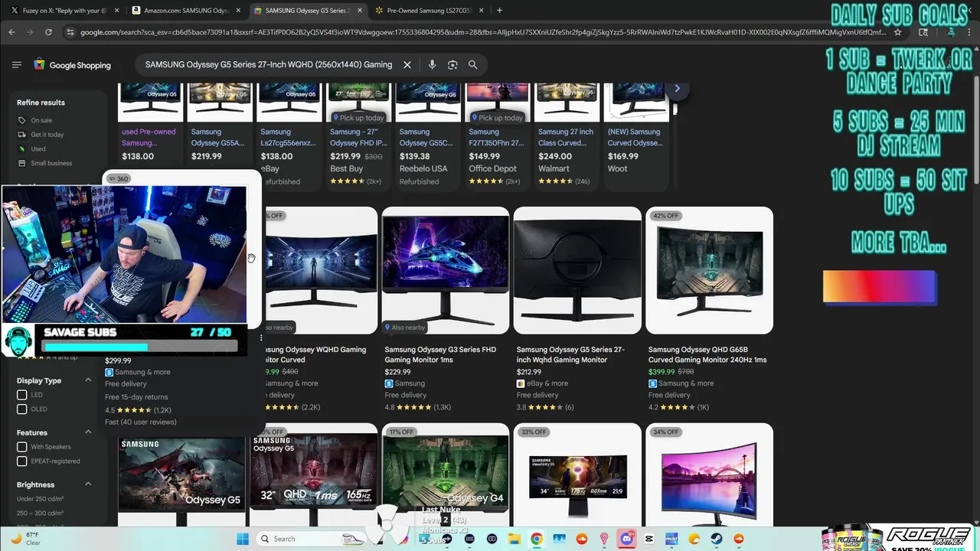Open File Explorer from the taskbar

click(x=514, y=539)
